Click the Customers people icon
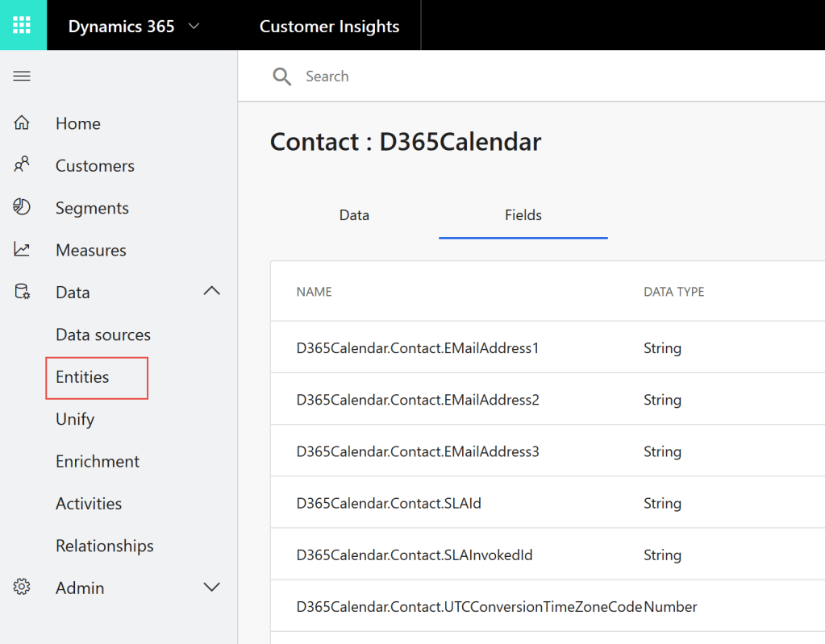The width and height of the screenshot is (825, 644). [22, 165]
